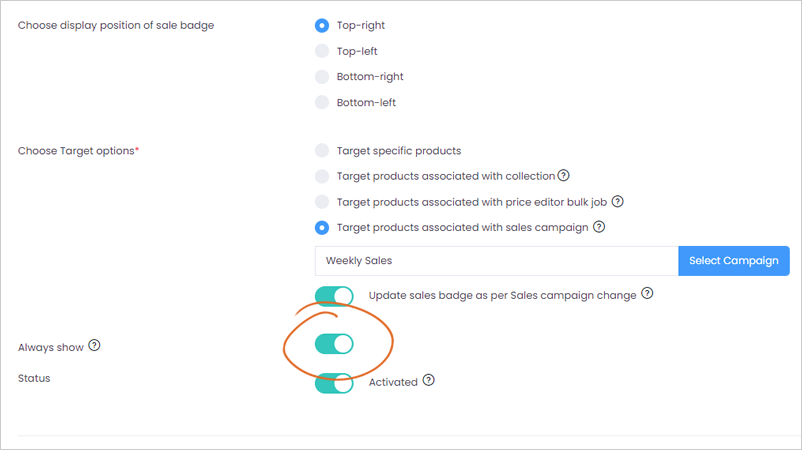Viewport: 802px width, 450px height.
Task: Click the Weekly Sales campaign field
Action: (497, 261)
